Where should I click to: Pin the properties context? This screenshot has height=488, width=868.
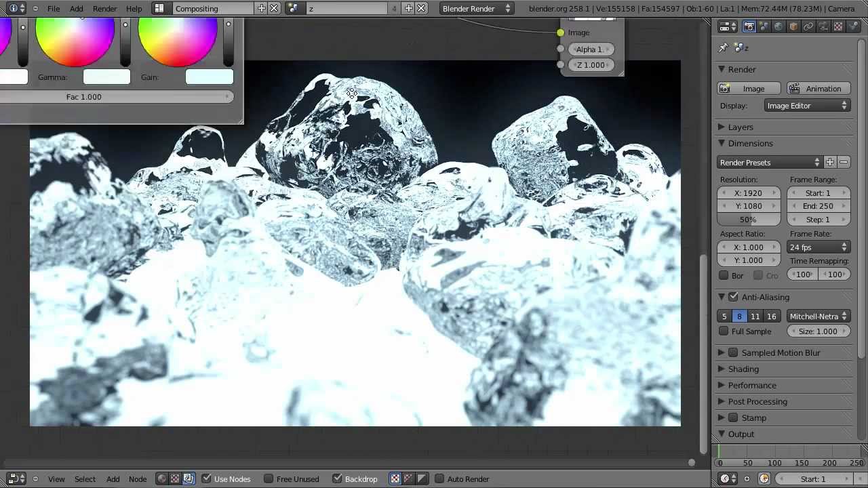pos(723,47)
